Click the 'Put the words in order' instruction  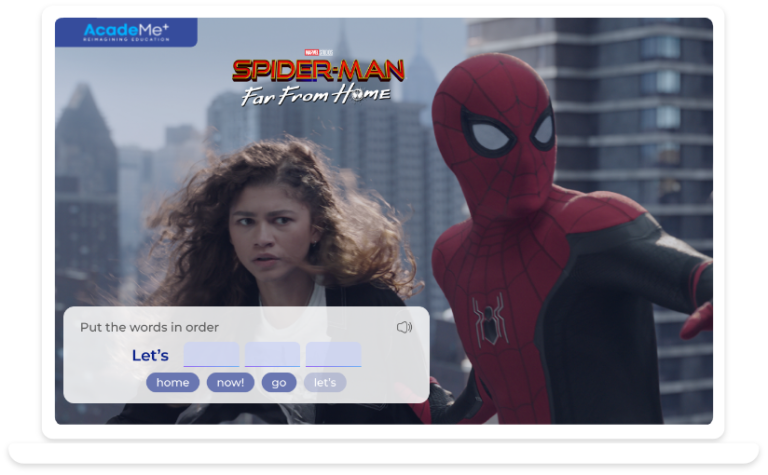click(x=149, y=327)
